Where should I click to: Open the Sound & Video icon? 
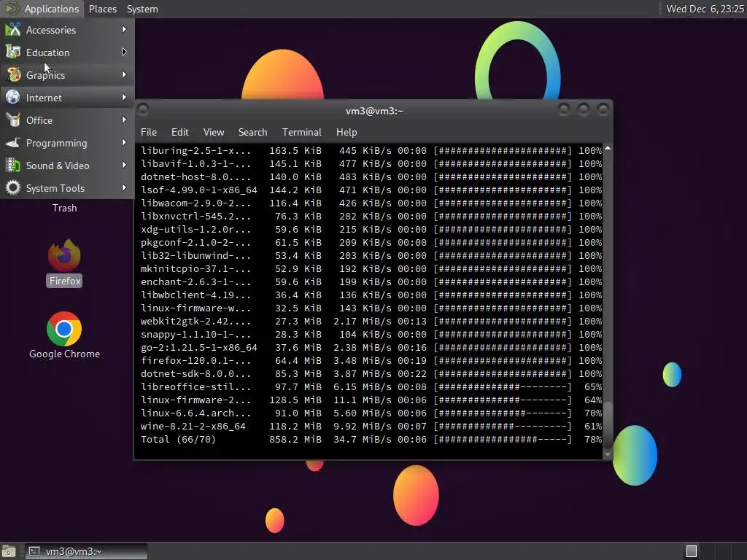(13, 166)
